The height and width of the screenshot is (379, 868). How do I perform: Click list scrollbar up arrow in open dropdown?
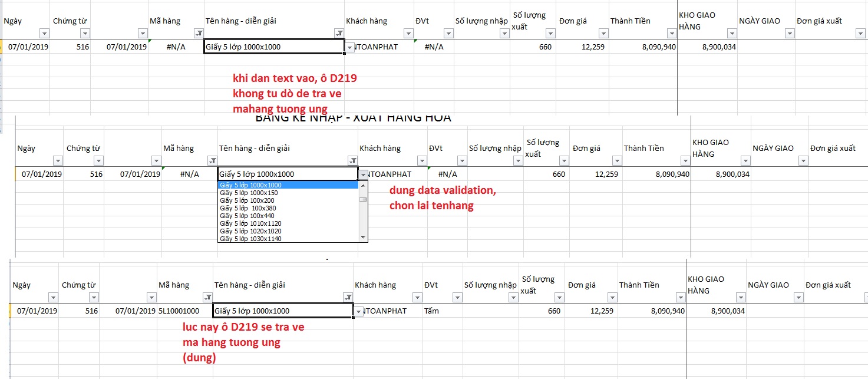point(363,185)
